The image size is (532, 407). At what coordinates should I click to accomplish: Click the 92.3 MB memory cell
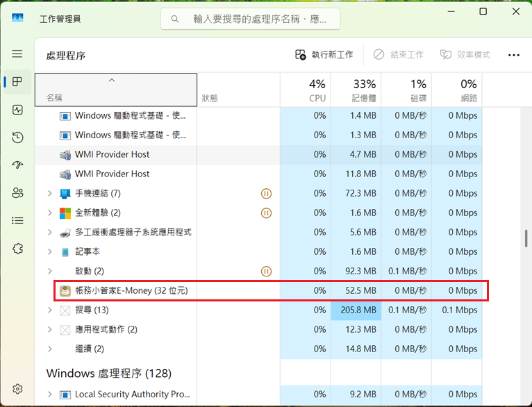pyautogui.click(x=356, y=271)
